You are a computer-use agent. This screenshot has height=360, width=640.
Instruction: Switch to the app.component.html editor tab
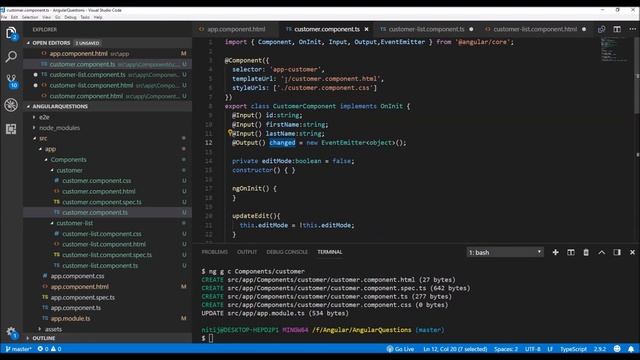[x=236, y=29]
